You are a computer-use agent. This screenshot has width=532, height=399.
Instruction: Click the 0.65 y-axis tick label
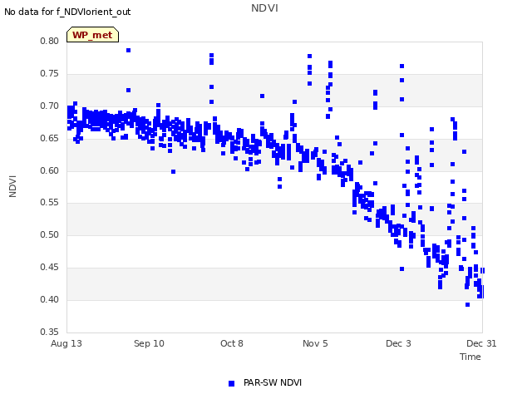click(x=49, y=139)
